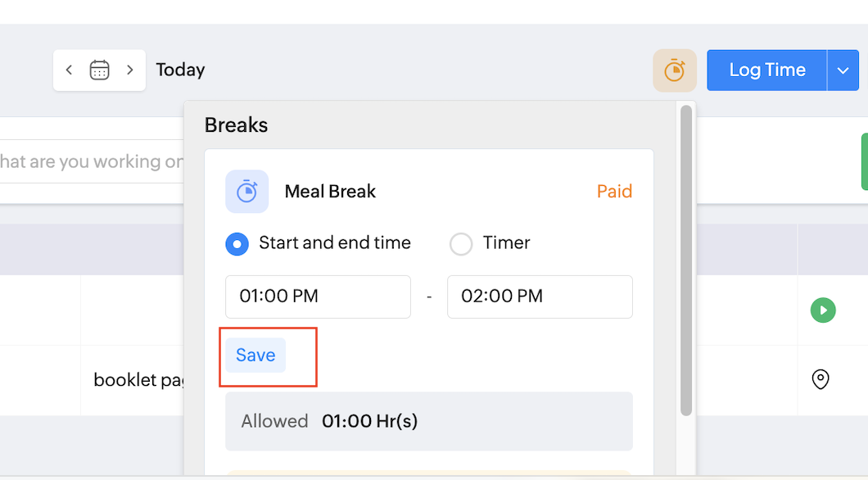Save the meal break times
The width and height of the screenshot is (868, 480).
(x=255, y=355)
